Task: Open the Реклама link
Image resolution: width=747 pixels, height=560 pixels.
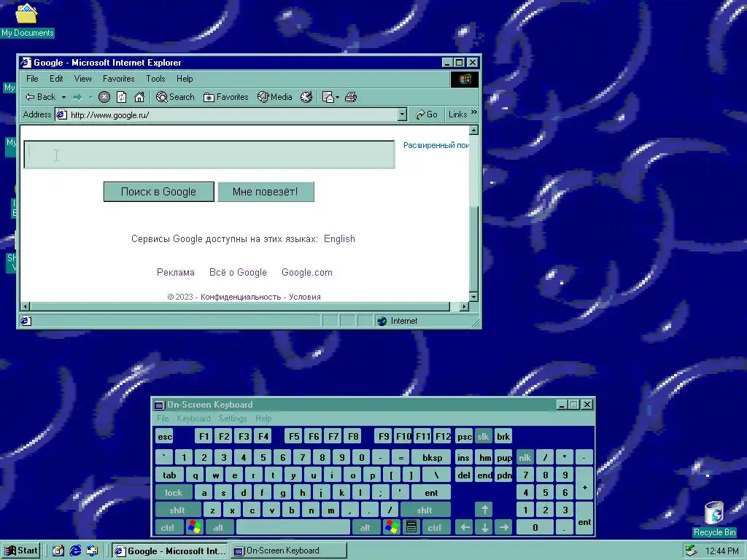Action: [176, 273]
